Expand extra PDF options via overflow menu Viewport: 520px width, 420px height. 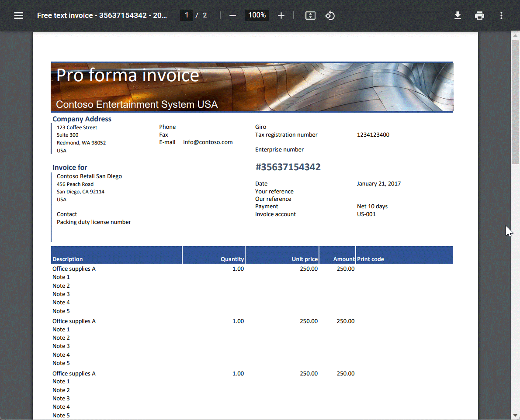(x=501, y=15)
